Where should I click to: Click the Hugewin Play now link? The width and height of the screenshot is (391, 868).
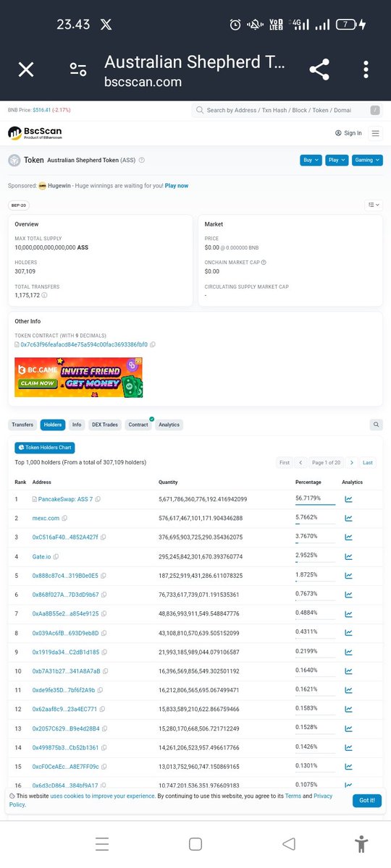177,186
